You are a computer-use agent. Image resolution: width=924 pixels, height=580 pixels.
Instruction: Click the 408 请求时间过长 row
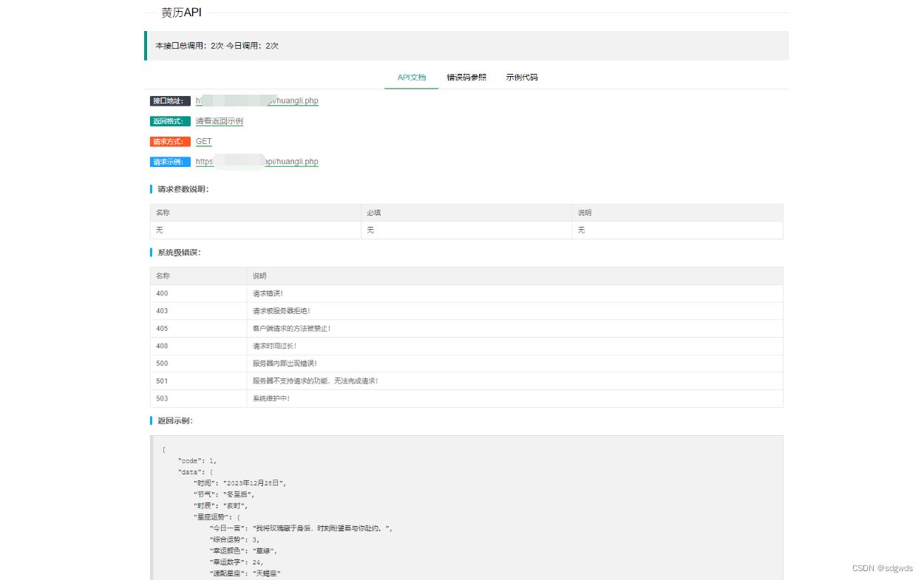tap(466, 346)
